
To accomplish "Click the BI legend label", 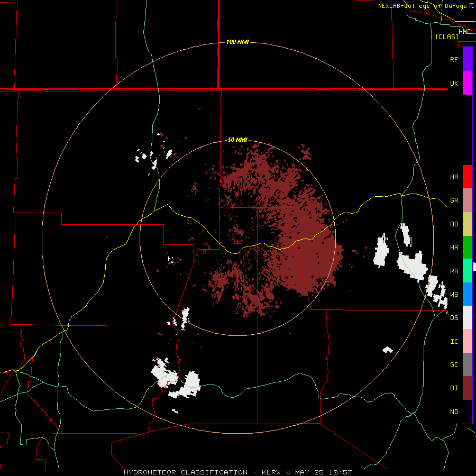I will (x=454, y=388).
